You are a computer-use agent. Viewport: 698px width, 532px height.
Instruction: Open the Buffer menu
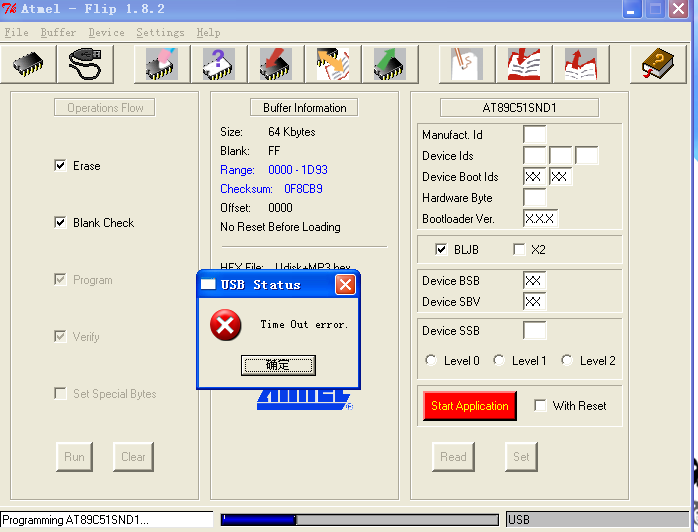tap(58, 32)
